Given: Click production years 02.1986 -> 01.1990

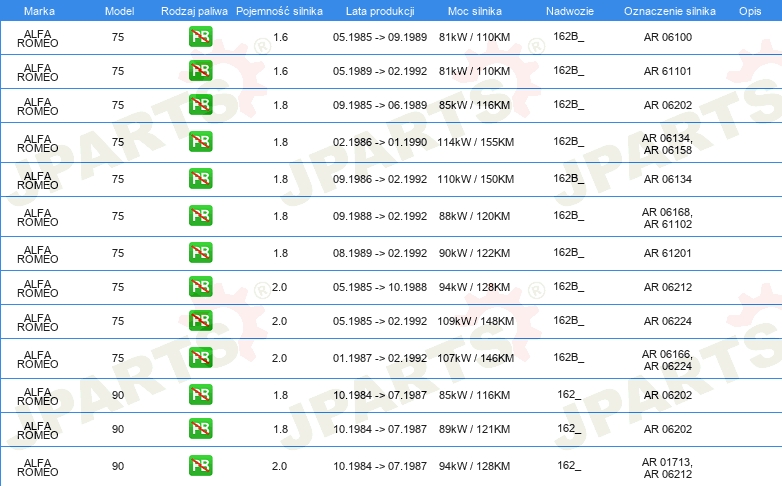Looking at the screenshot, I should point(380,142).
